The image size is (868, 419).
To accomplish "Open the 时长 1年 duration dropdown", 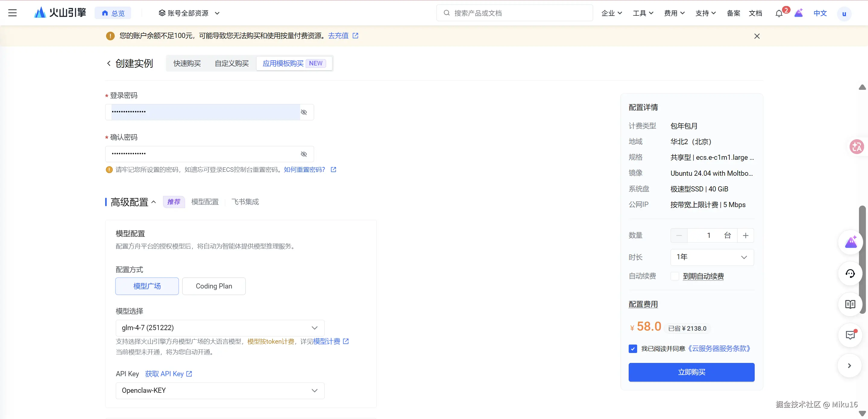I will point(712,257).
